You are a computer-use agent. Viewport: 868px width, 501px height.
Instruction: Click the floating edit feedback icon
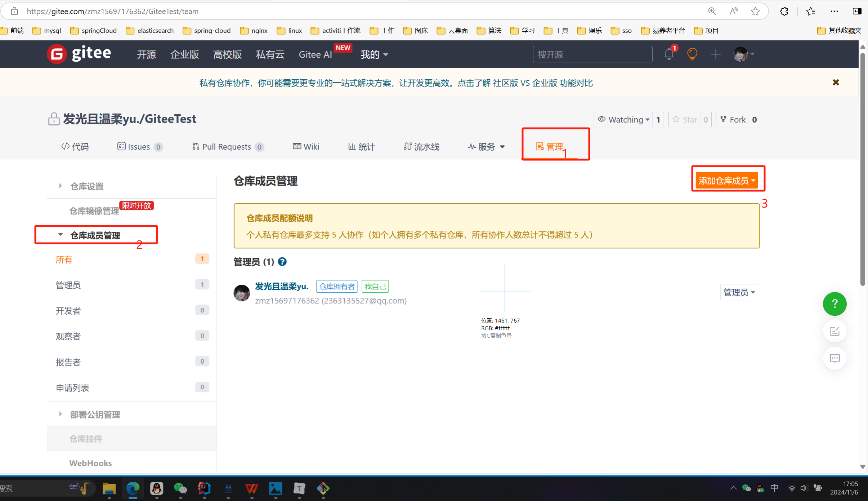click(835, 331)
